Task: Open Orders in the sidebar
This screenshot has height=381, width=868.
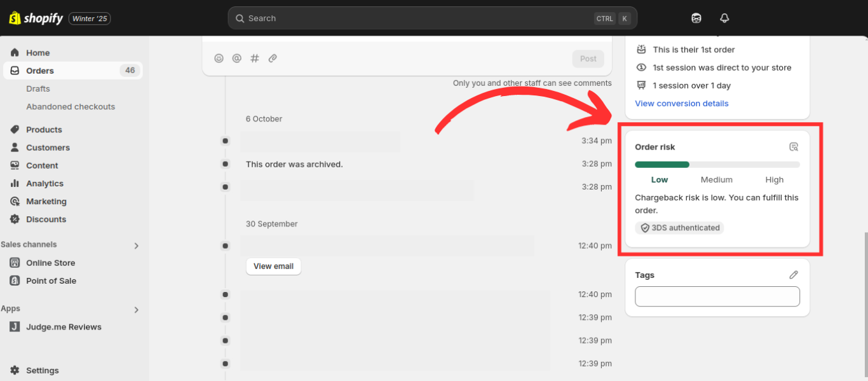Action: (40, 71)
